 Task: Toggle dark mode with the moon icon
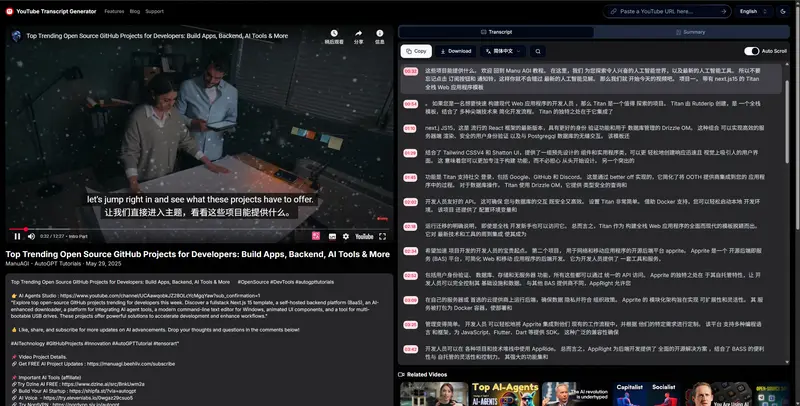[783, 11]
